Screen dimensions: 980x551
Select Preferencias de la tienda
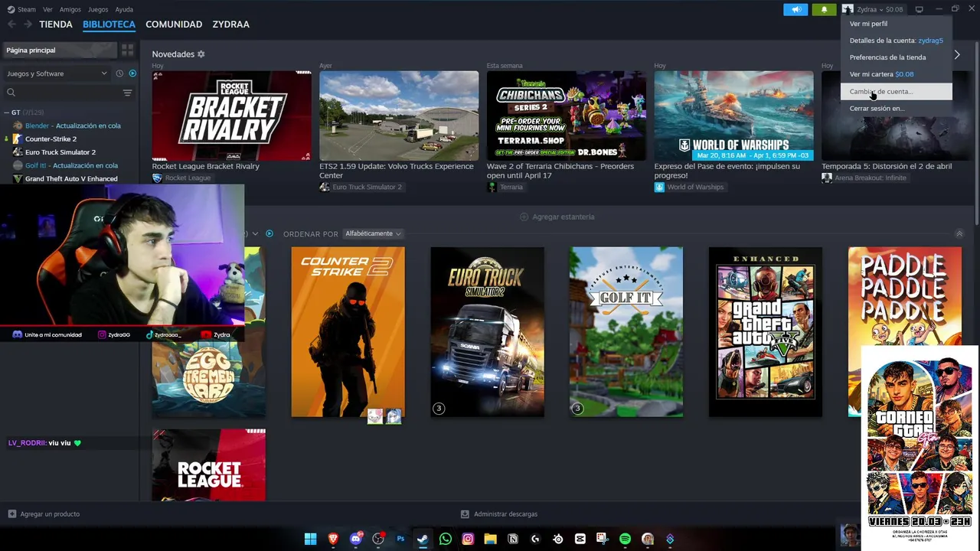click(896, 57)
